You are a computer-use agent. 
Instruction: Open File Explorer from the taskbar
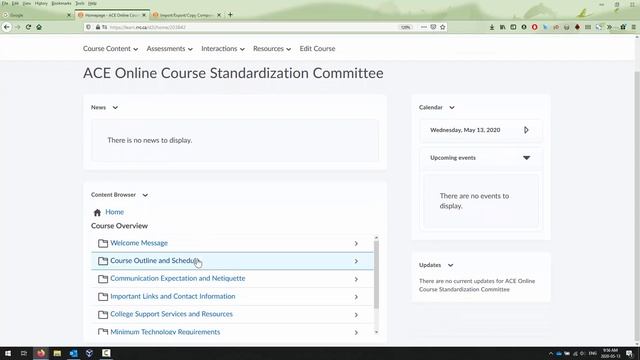point(57,353)
